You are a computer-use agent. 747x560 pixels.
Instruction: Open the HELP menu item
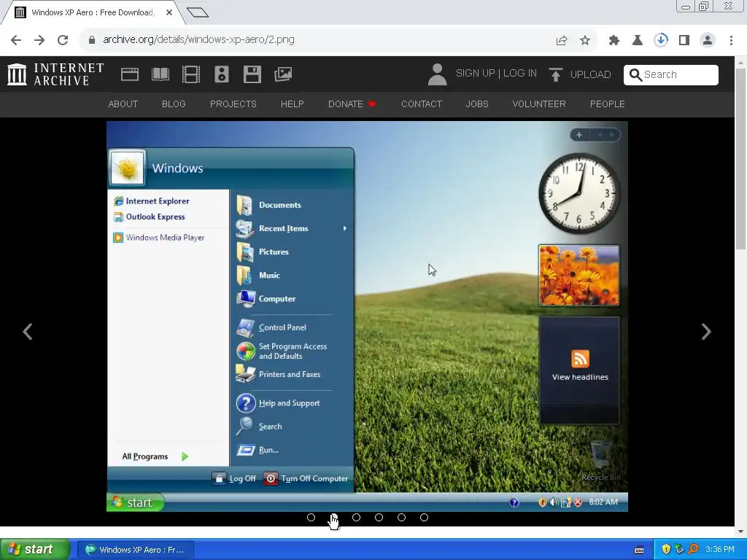pyautogui.click(x=292, y=104)
